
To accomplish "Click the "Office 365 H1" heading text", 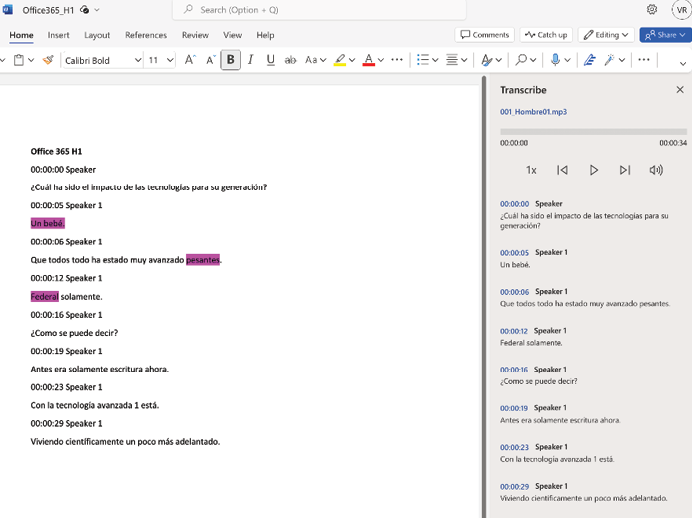I will tap(56, 151).
